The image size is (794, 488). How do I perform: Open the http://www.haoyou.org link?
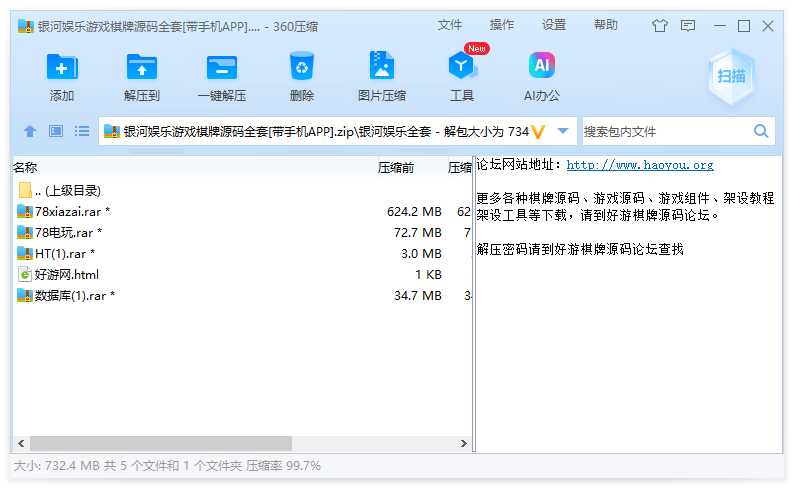[640, 165]
